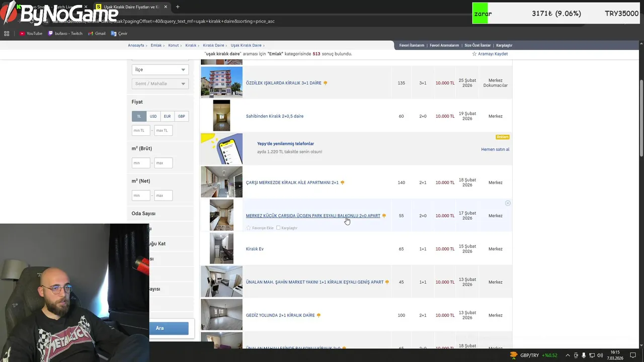This screenshot has width=644, height=362.
Task: Open the Kiralık Ev listing thumbnail
Action: point(221,248)
